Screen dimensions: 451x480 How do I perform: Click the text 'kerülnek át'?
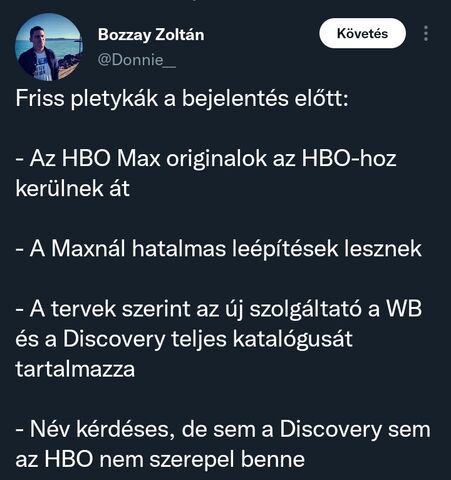coord(72,188)
